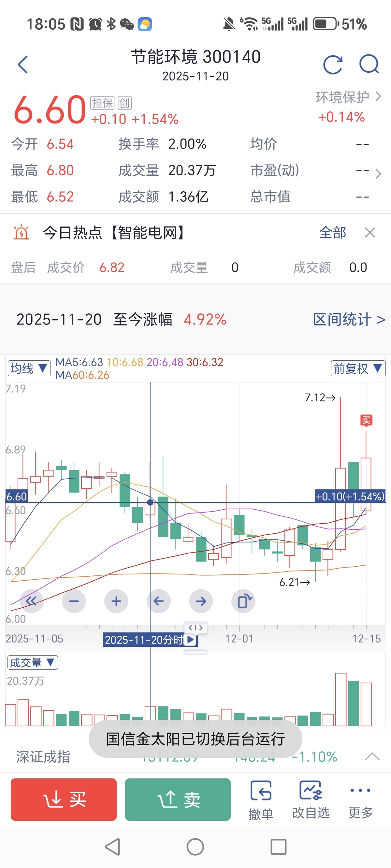Tap the MA5:6.63 indicator value
Image resolution: width=391 pixels, height=868 pixels.
(x=79, y=362)
